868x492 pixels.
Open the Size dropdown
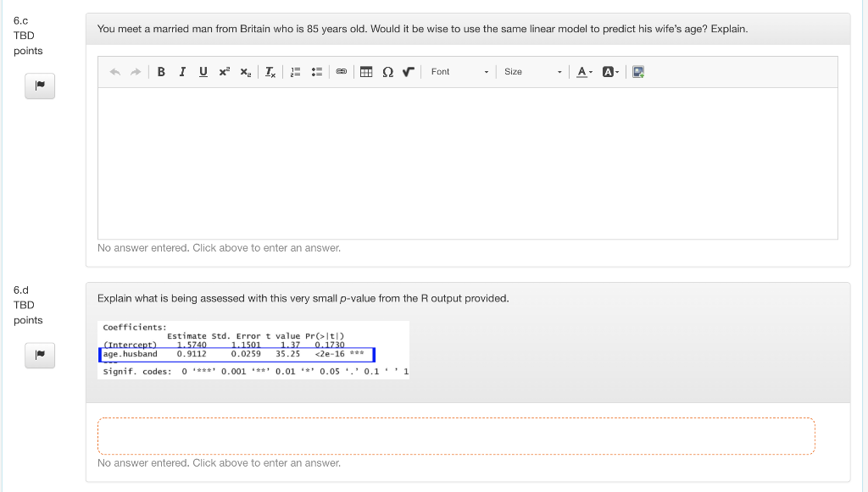point(532,72)
